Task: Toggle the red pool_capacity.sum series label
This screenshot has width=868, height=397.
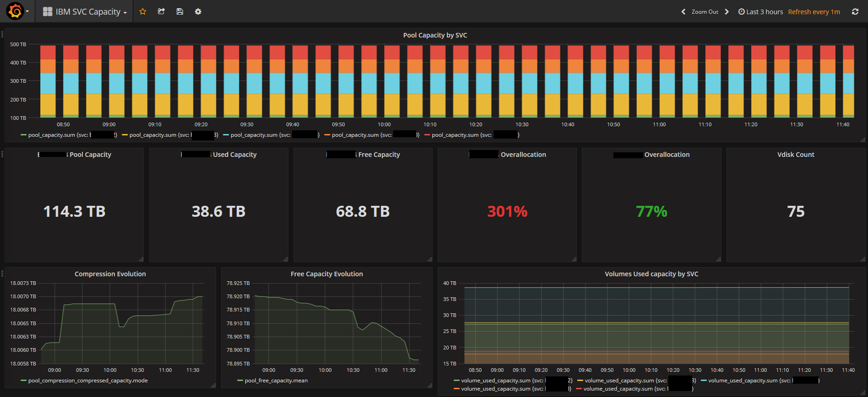Action: [x=476, y=135]
